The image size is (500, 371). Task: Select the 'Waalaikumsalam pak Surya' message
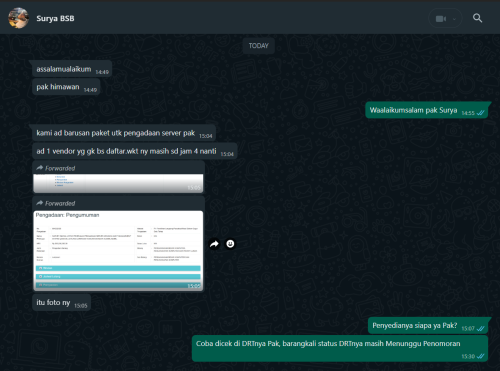[427, 110]
